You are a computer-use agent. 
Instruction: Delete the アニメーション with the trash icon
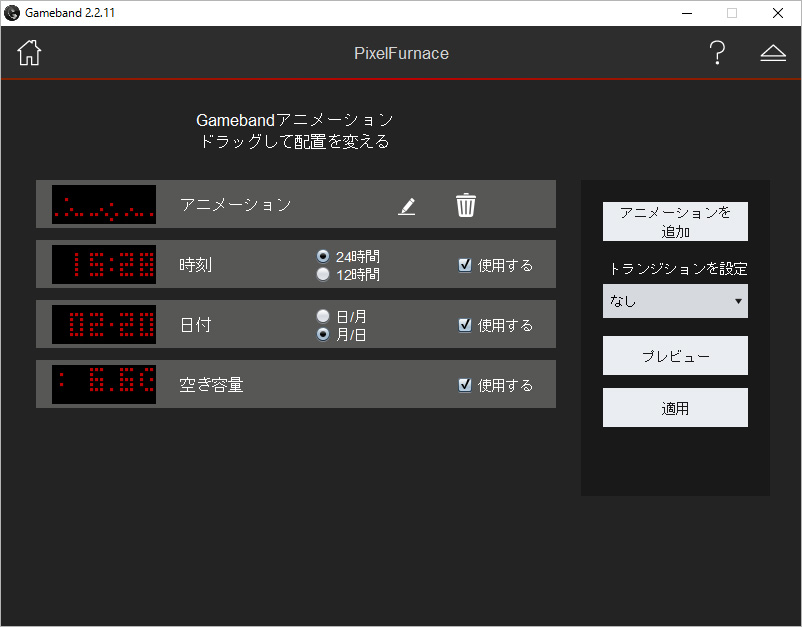(465, 205)
